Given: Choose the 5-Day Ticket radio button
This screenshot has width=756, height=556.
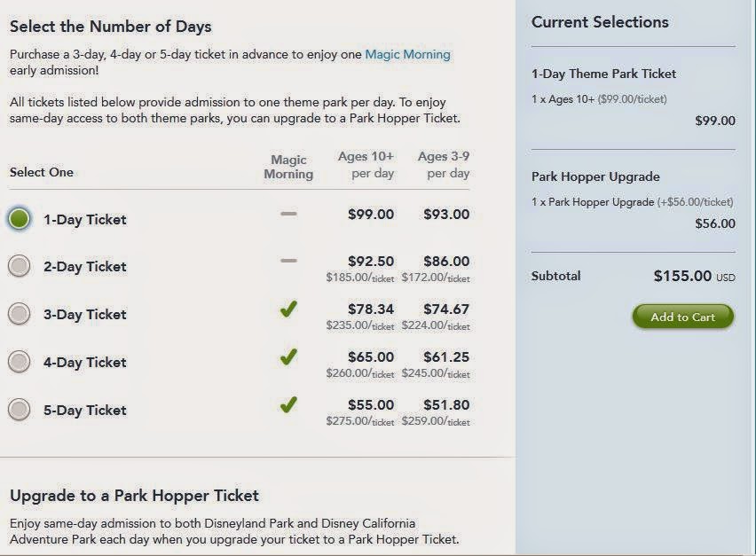Looking at the screenshot, I should [x=20, y=410].
